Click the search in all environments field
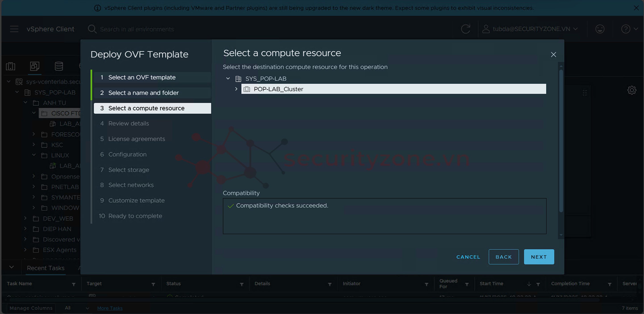Viewport: 644px width, 314px height. (x=137, y=29)
